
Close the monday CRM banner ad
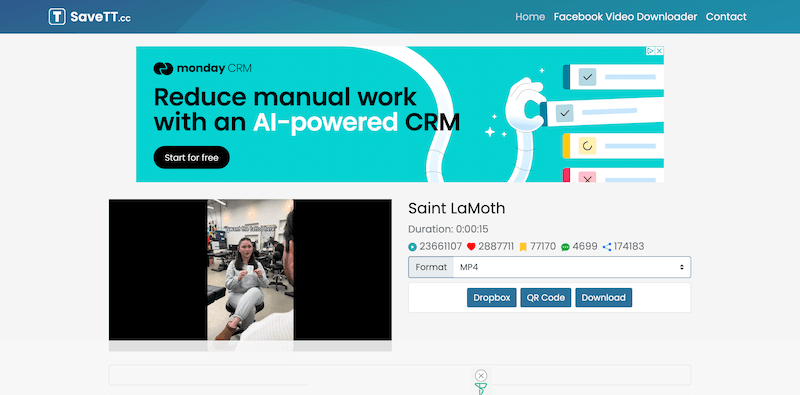tap(659, 51)
